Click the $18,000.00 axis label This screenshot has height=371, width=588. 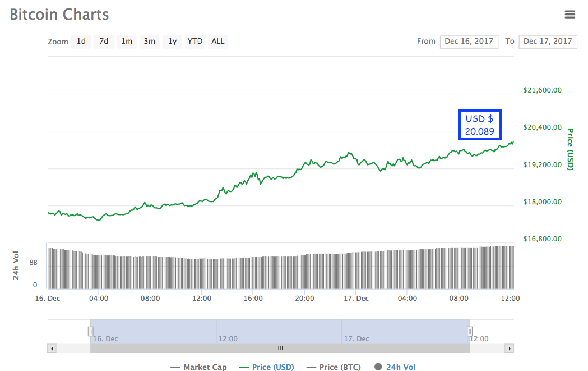(x=542, y=202)
